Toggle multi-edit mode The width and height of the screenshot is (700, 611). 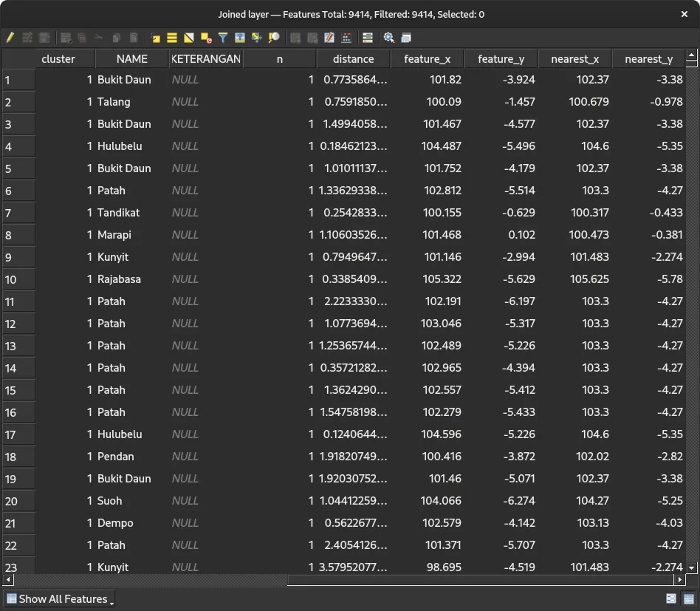(x=27, y=38)
